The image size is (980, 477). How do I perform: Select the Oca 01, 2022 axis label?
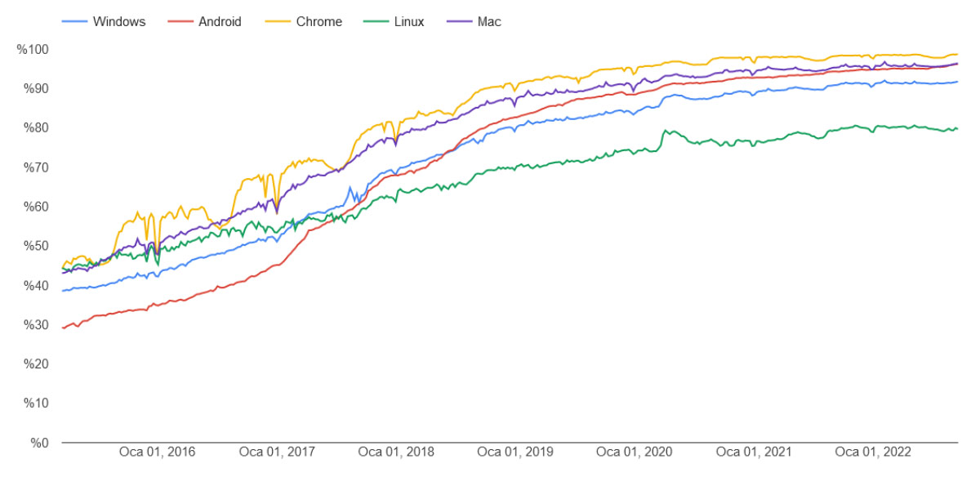point(873,452)
